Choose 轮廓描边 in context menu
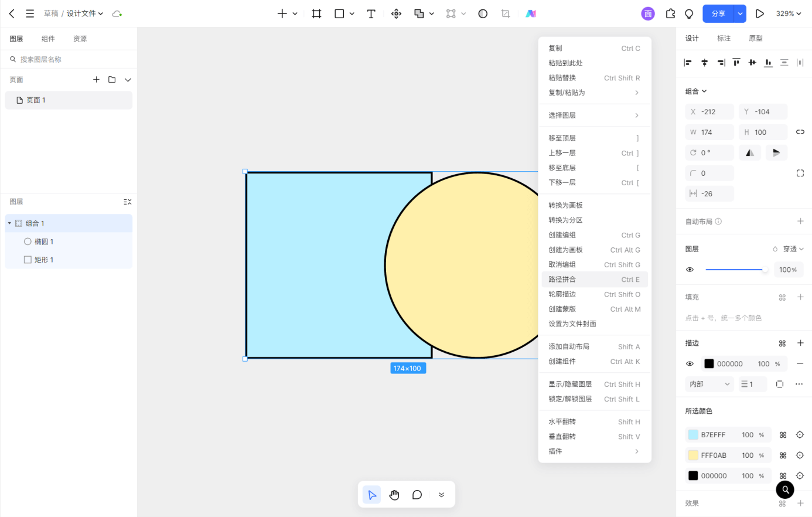 coord(595,294)
